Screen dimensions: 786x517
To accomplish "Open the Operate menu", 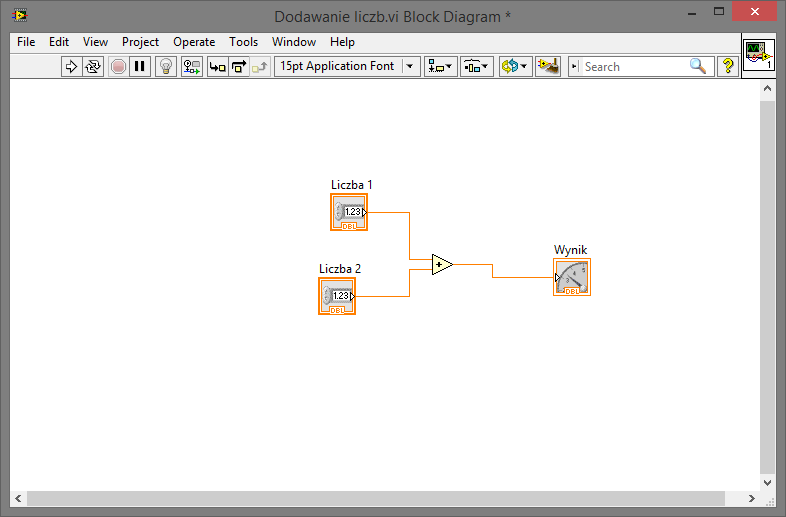I will coord(194,42).
